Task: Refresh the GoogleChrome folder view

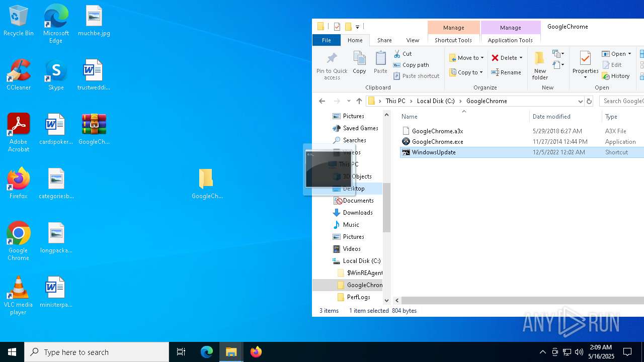Action: click(589, 101)
